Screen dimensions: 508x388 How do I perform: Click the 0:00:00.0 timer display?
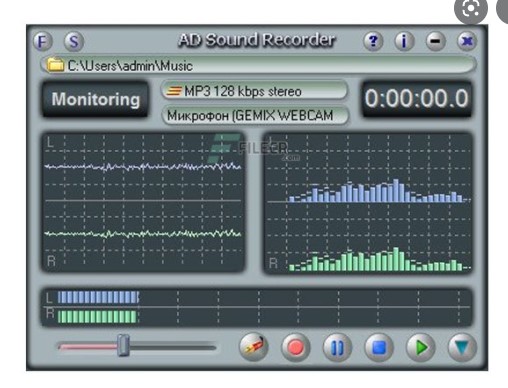(x=417, y=99)
